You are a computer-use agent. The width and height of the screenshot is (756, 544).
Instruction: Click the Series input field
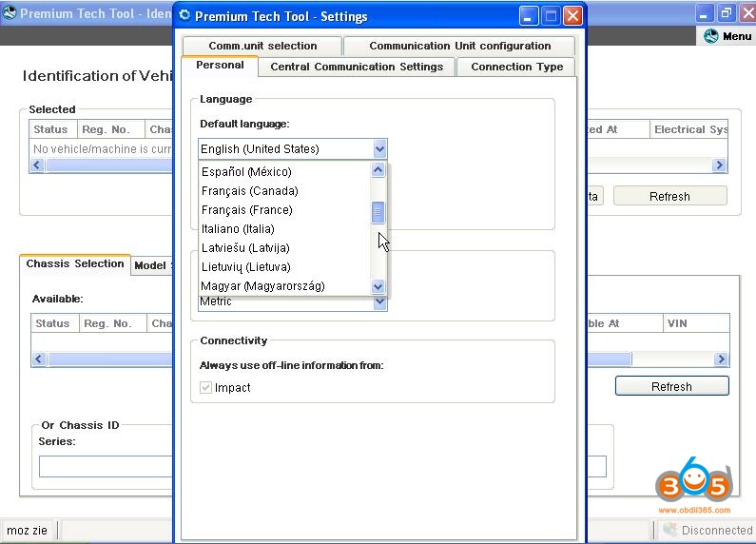pyautogui.click(x=106, y=466)
